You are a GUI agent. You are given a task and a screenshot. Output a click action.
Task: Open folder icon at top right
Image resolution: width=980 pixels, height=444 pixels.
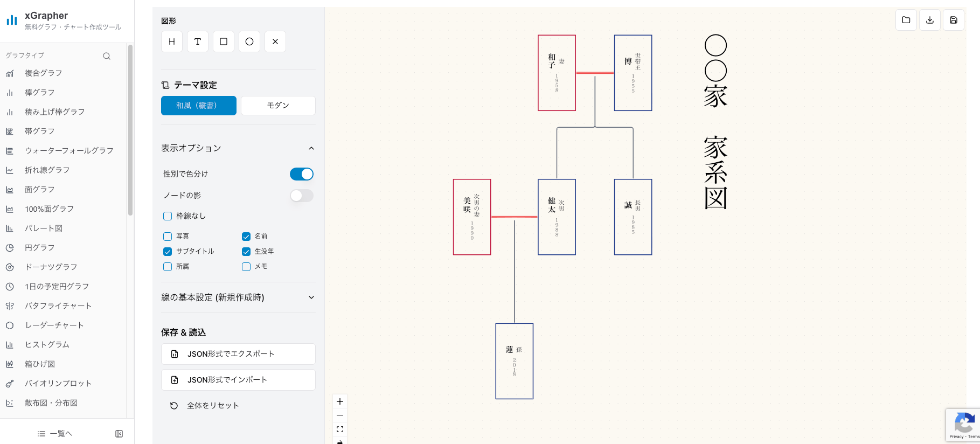[906, 20]
